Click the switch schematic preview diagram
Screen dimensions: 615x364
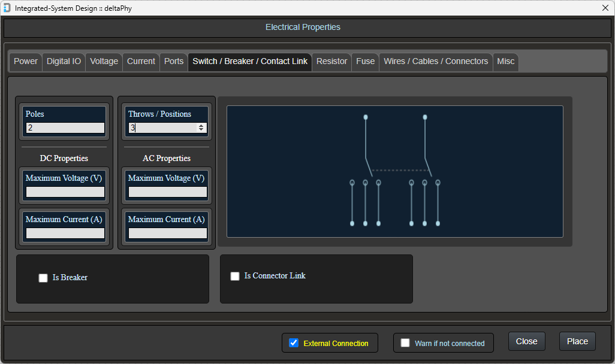pos(394,171)
